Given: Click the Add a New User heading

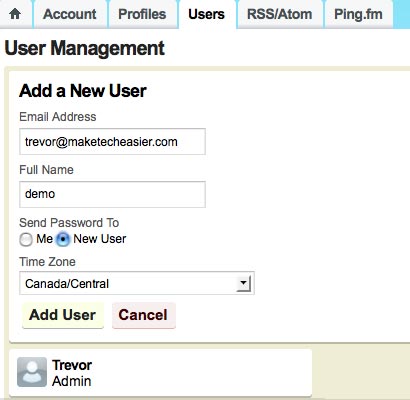Looking at the screenshot, I should (83, 91).
